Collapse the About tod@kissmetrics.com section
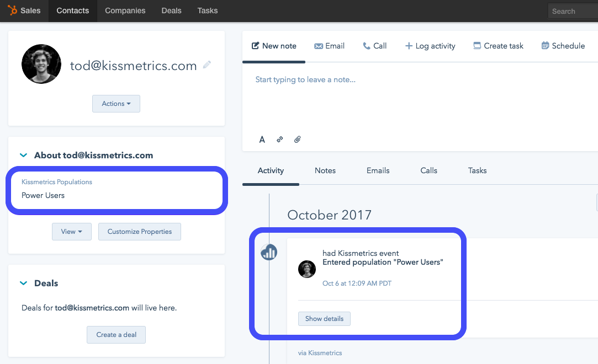 [x=23, y=156]
